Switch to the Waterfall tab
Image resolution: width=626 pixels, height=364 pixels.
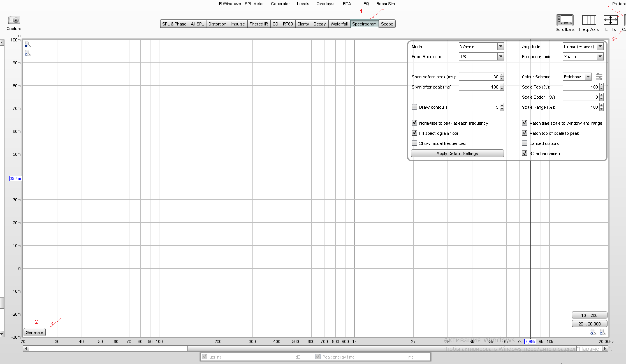339,24
